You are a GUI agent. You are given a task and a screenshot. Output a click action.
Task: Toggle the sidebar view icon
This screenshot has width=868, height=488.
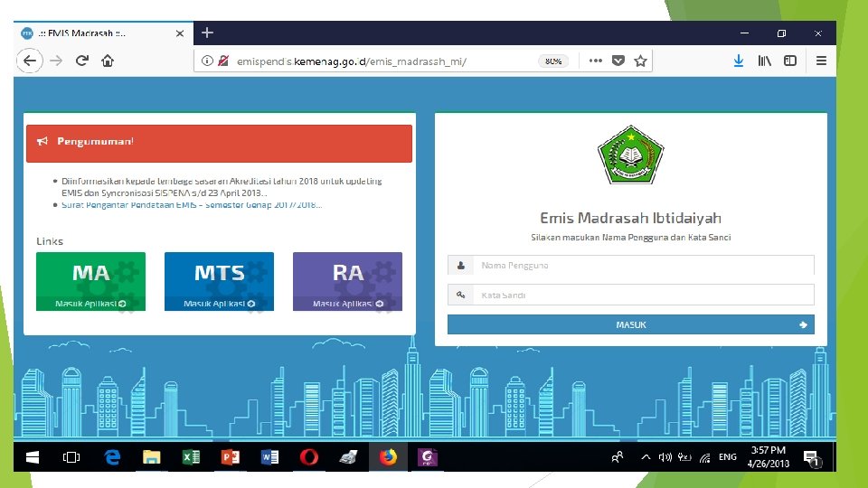(x=790, y=61)
